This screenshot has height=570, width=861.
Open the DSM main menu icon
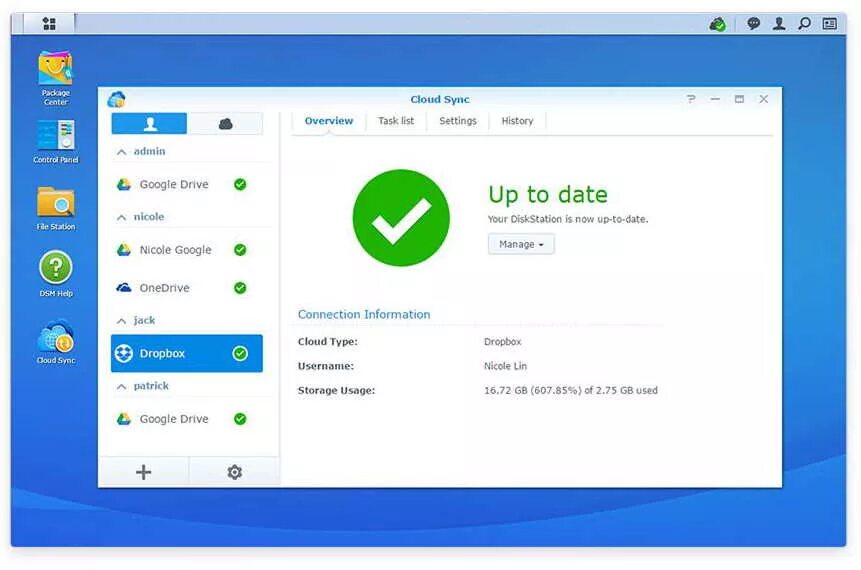click(x=49, y=24)
